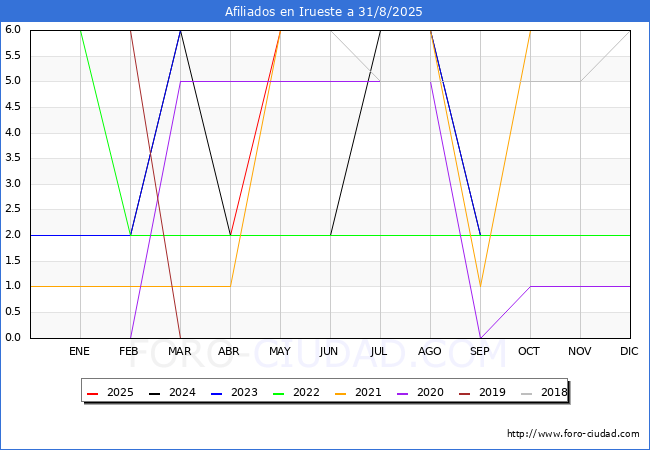This screenshot has height=450, width=650.
Task: Open the foro-ciudad.com URL link
Action: 573,434
